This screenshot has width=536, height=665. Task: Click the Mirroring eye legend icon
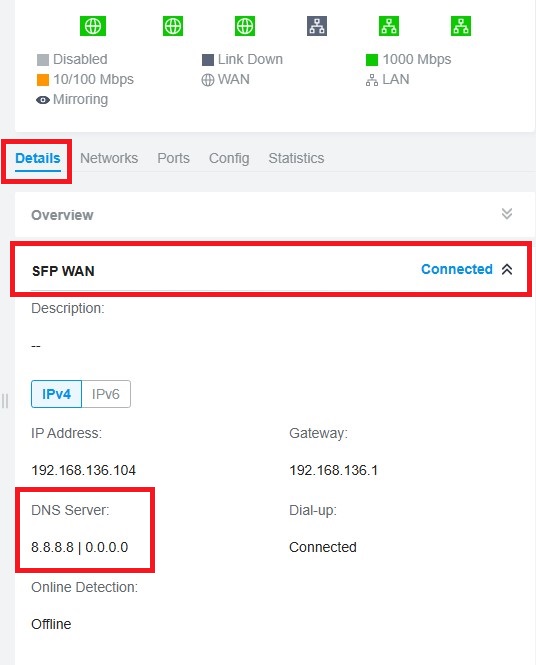pos(43,100)
